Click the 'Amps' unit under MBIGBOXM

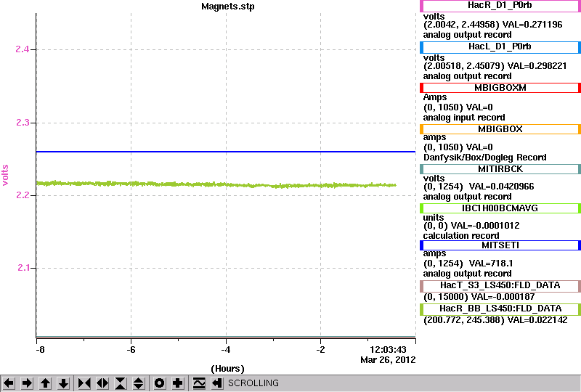click(x=434, y=98)
